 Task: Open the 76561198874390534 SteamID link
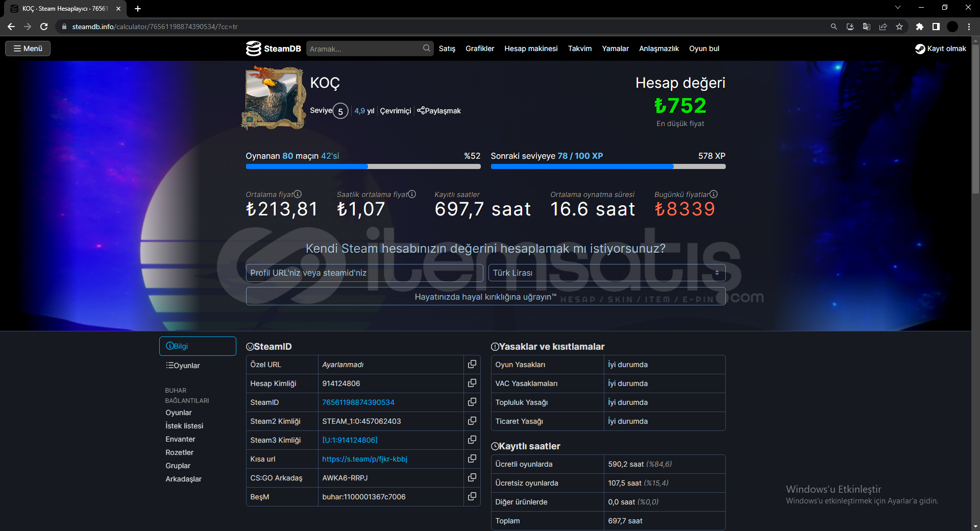[358, 402]
